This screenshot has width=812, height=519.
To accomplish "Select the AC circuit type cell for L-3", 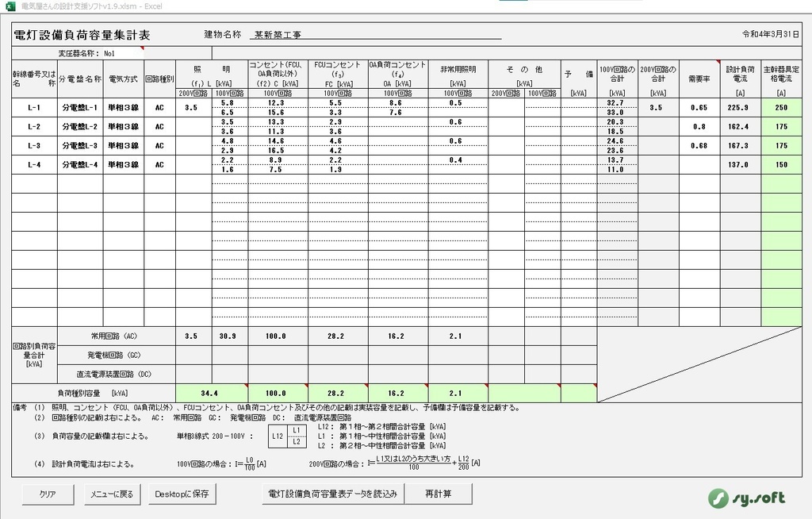I will point(159,145).
